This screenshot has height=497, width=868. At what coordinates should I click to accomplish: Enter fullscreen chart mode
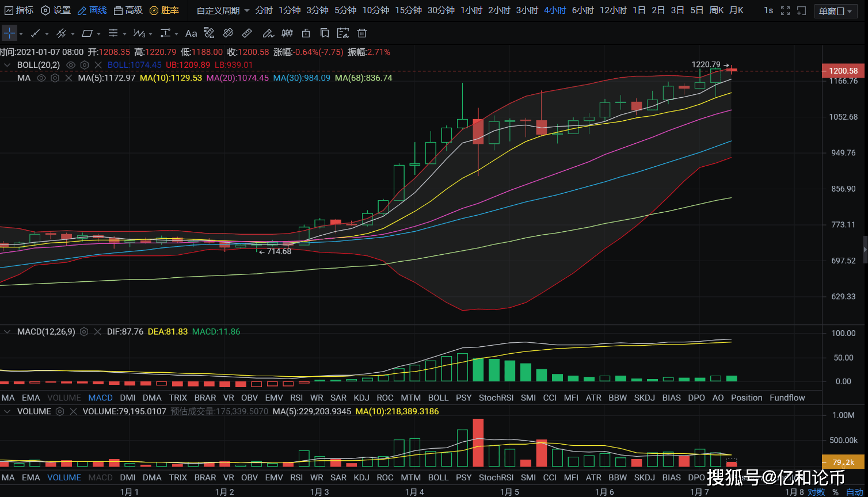(786, 10)
